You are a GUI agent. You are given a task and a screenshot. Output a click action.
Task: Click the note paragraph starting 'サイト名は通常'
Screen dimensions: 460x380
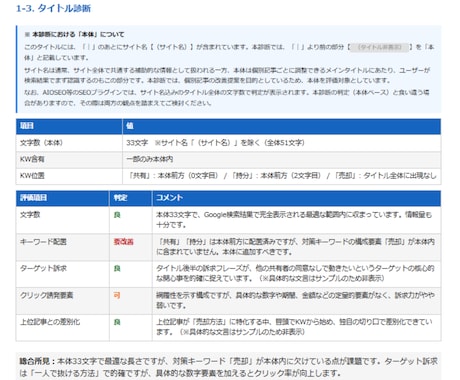pyautogui.click(x=227, y=75)
